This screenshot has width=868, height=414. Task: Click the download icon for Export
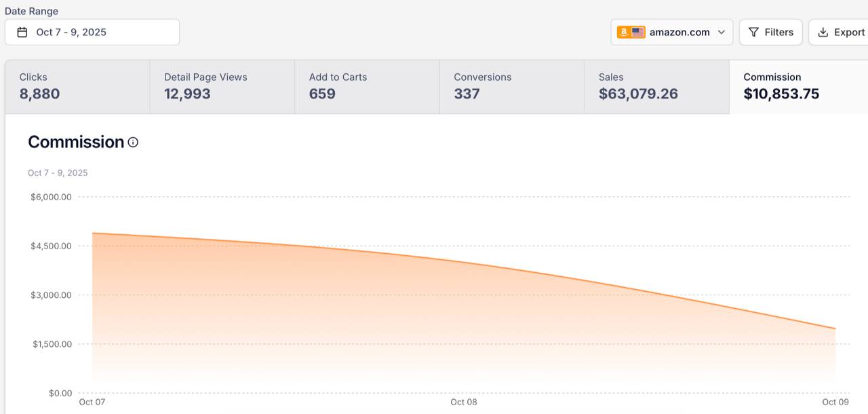(823, 32)
